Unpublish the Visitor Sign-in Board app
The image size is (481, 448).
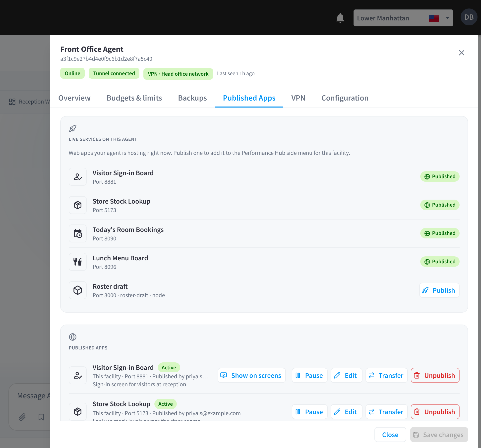click(435, 375)
